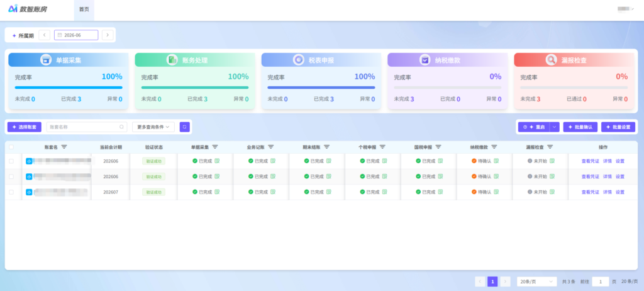Open the 纳税缴款 column filter icon
The height and width of the screenshot is (291, 644).
click(494, 147)
